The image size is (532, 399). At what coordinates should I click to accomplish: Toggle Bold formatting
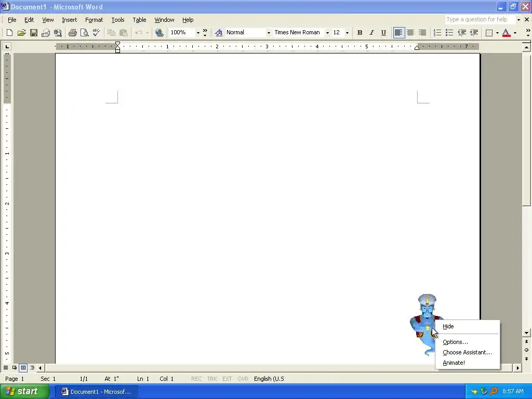pos(360,33)
